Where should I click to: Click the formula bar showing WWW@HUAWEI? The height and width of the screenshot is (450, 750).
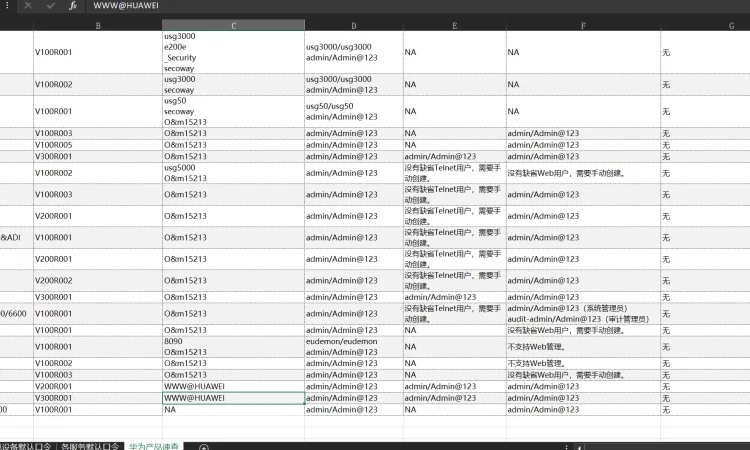(x=416, y=6)
